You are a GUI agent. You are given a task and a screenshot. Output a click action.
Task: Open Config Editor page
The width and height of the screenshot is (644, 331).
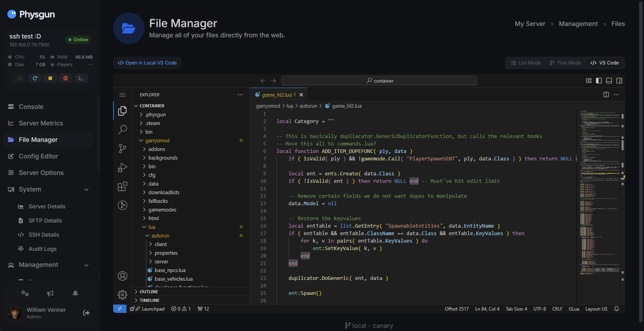pyautogui.click(x=48, y=156)
